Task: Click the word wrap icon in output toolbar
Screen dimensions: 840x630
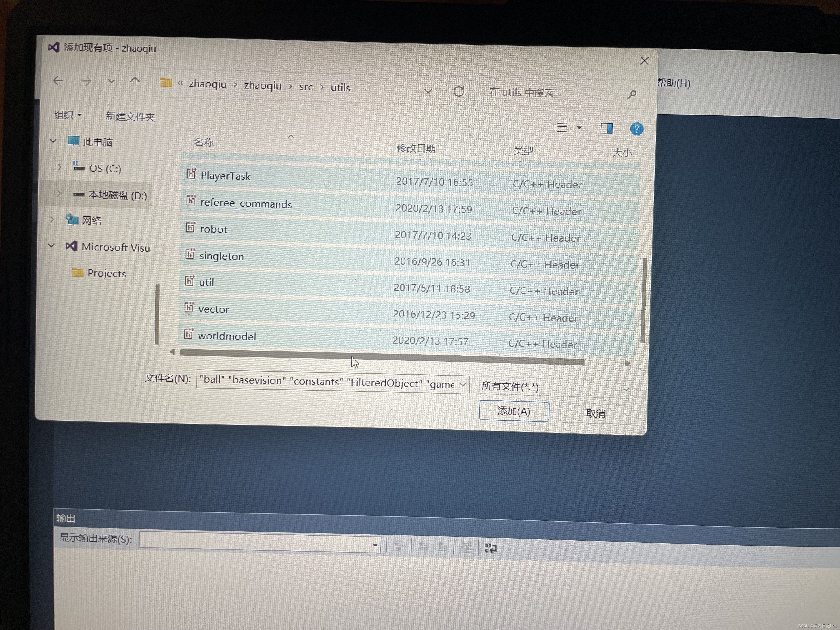Action: (x=491, y=548)
